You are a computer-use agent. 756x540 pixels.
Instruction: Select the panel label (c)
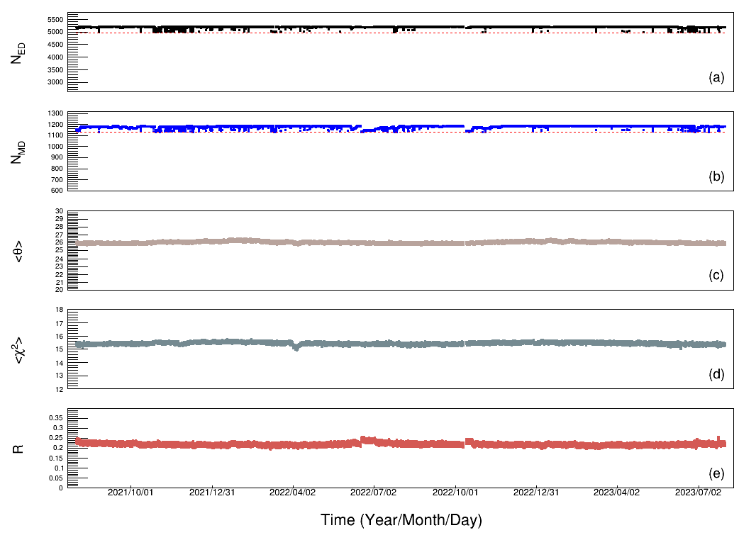click(716, 275)
